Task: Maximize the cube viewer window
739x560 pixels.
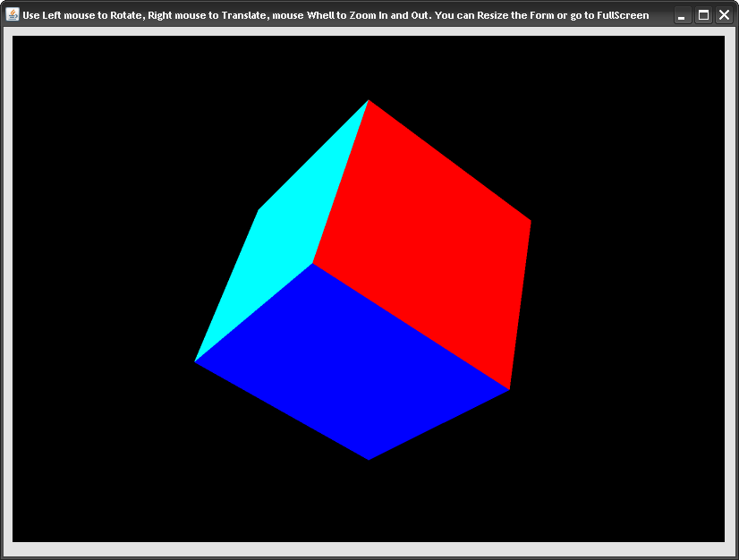Action: [703, 15]
